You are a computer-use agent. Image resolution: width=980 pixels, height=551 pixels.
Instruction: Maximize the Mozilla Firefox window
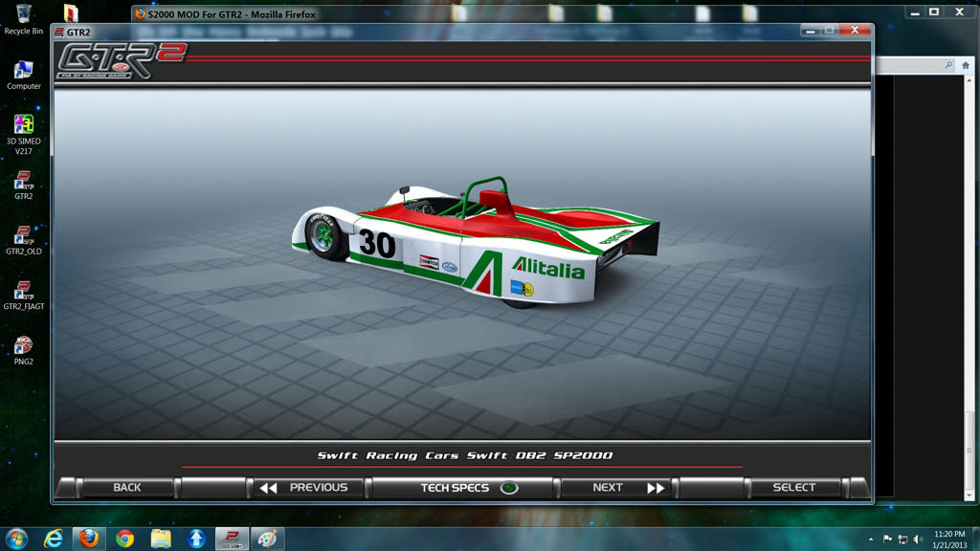coord(934,11)
